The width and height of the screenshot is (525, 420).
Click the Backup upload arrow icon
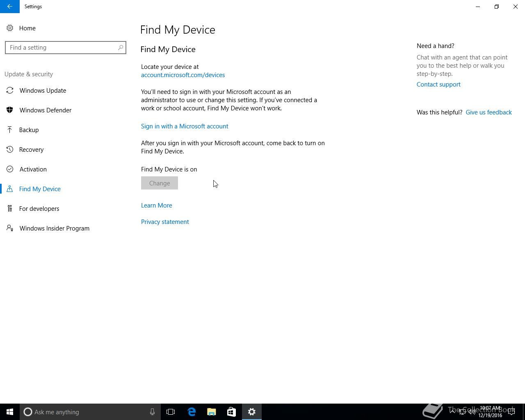pyautogui.click(x=10, y=130)
